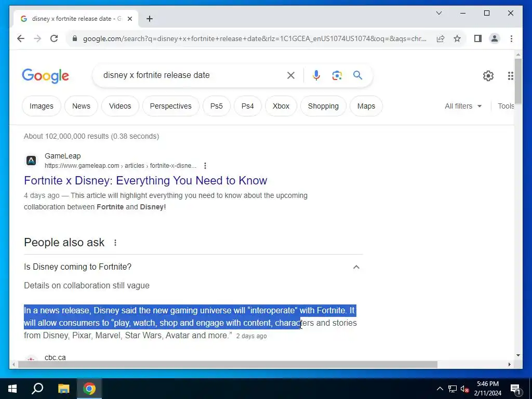Open Fortnite x Disney: Everything You Need link
This screenshot has width=532, height=399.
coord(145,180)
